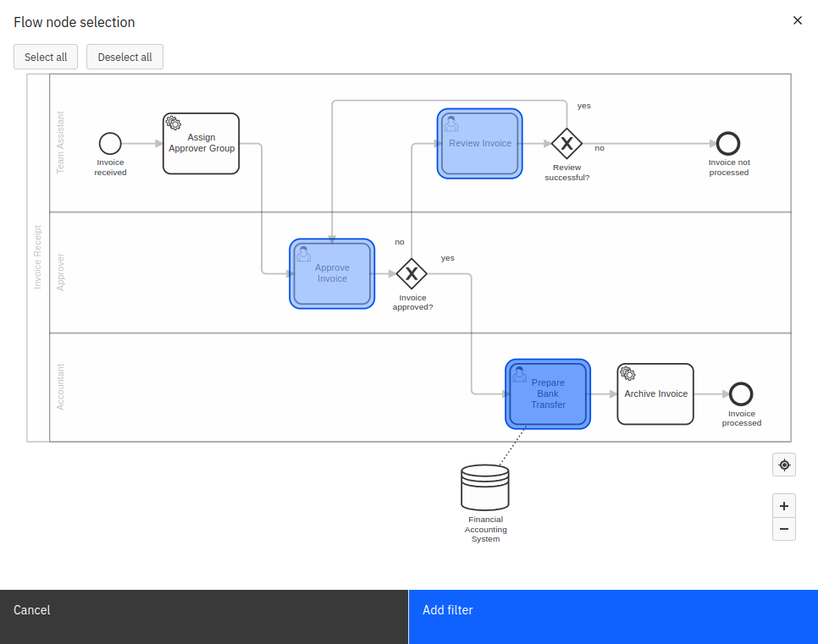Zoom out of the diagram
Screen dimensions: 818x644
click(783, 529)
